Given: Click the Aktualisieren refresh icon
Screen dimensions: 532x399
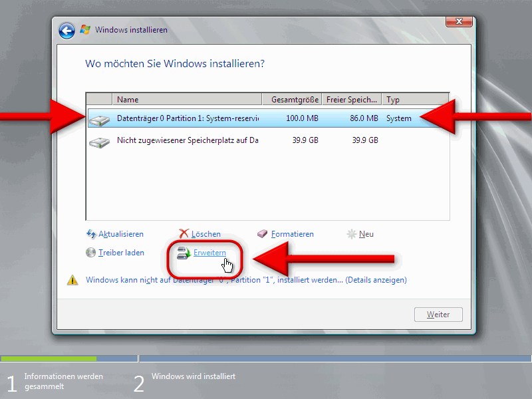Looking at the screenshot, I should pyautogui.click(x=91, y=234).
